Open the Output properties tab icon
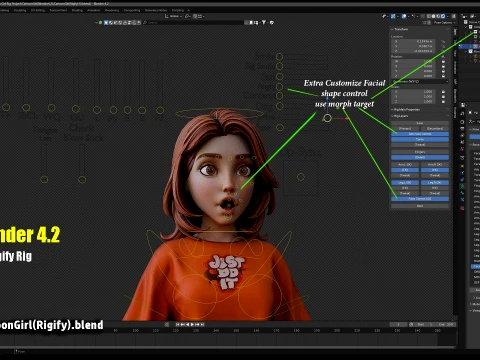This screenshot has width=480, height=360. point(462,129)
